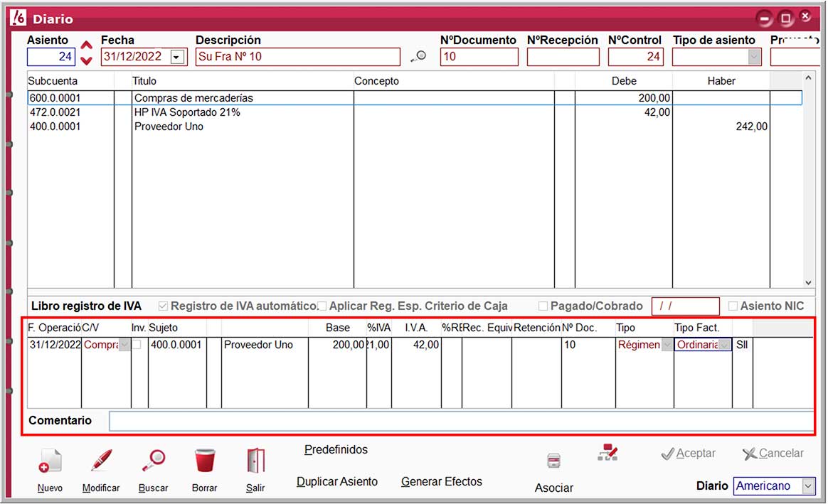Click the search icon beside Descripción field
This screenshot has width=828, height=504.
419,56
